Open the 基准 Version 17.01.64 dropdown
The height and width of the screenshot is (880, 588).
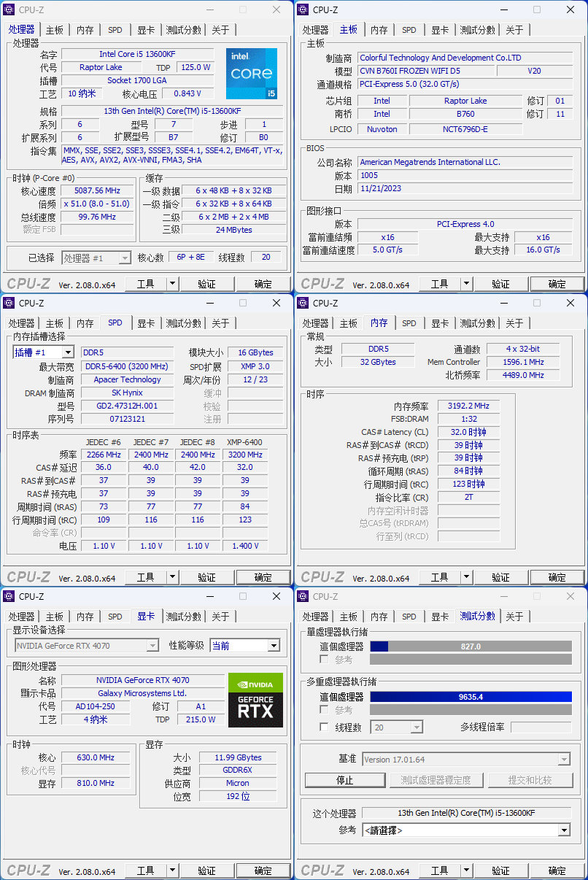[563, 760]
